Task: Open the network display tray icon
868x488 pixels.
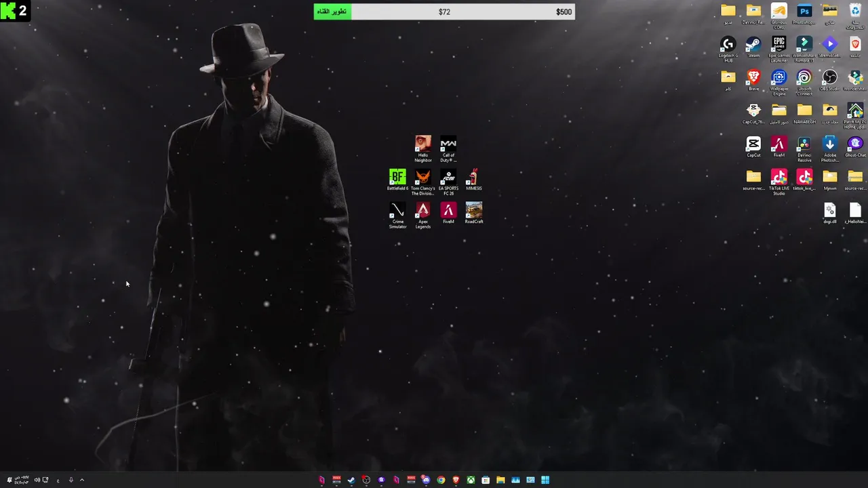Action: 45,480
